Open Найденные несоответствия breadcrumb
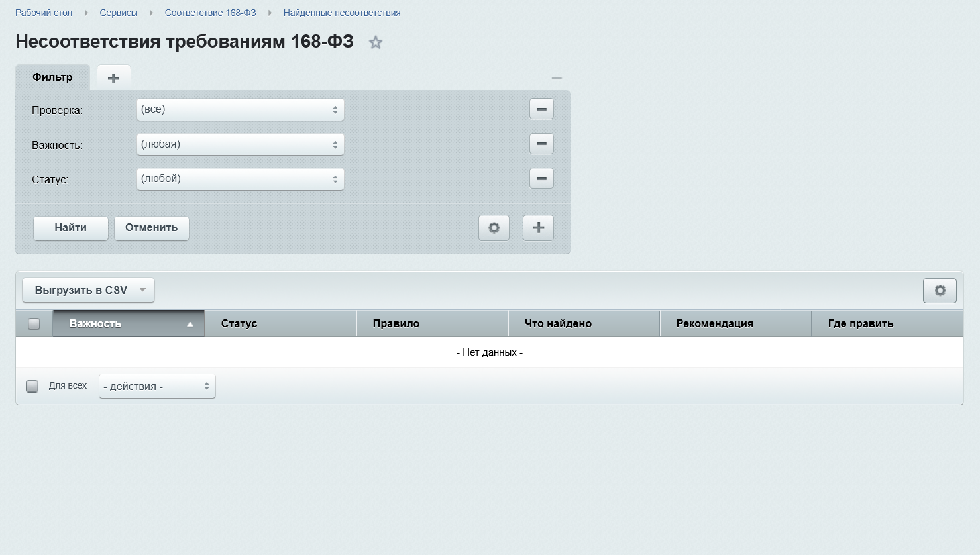The height and width of the screenshot is (555, 980). [x=342, y=13]
